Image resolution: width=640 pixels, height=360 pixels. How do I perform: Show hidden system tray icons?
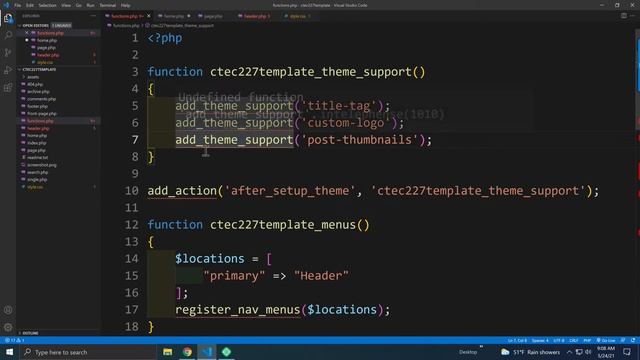click(569, 352)
